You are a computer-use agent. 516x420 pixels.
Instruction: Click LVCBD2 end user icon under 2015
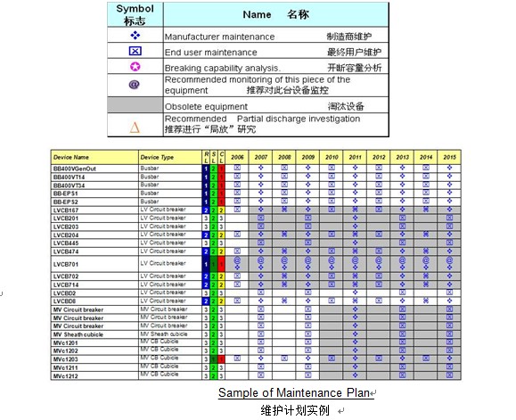click(449, 292)
